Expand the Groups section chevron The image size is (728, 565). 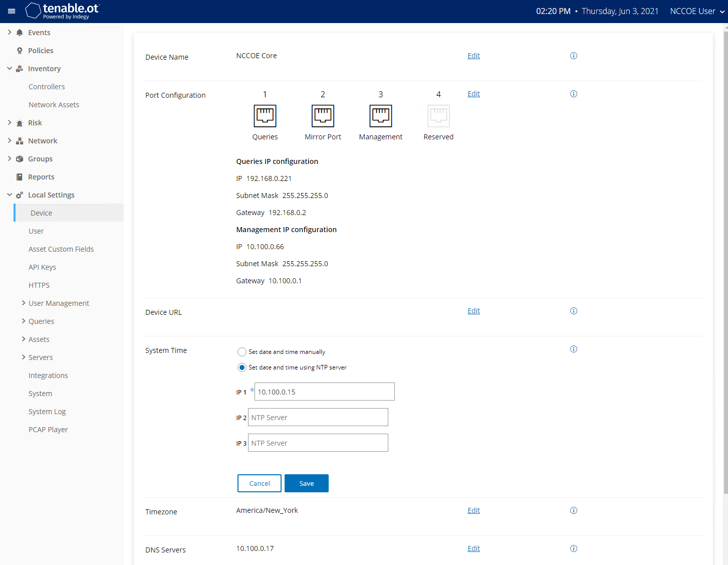point(10,158)
